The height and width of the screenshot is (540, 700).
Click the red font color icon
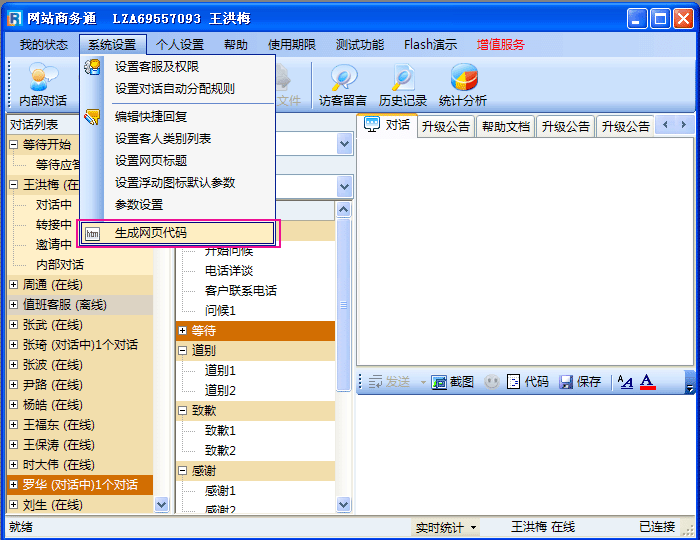click(647, 382)
